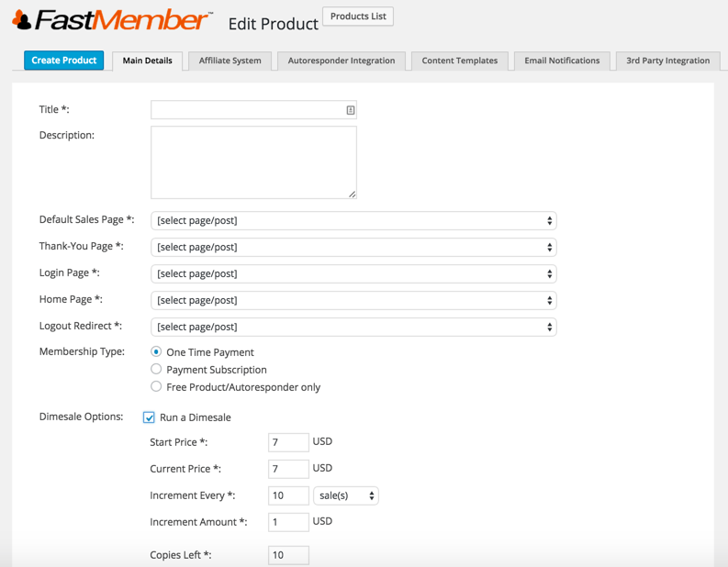
Task: Open Default Sales Page dropdown
Action: point(353,220)
